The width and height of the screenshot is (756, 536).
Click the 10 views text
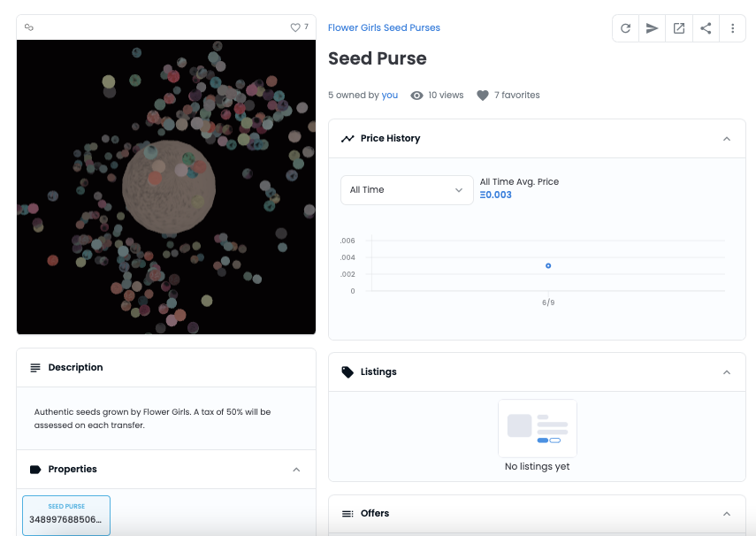point(446,95)
